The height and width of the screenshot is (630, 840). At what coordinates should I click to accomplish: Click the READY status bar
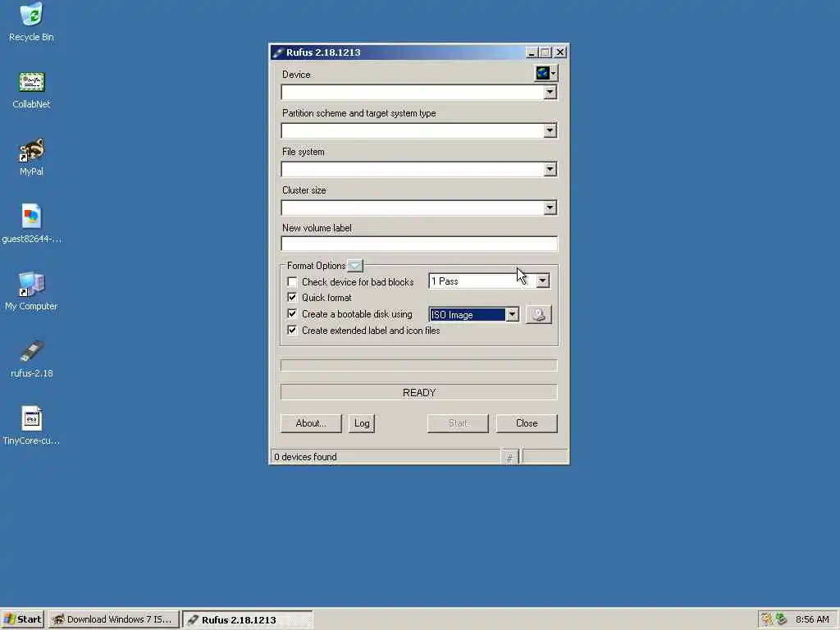[x=419, y=393]
